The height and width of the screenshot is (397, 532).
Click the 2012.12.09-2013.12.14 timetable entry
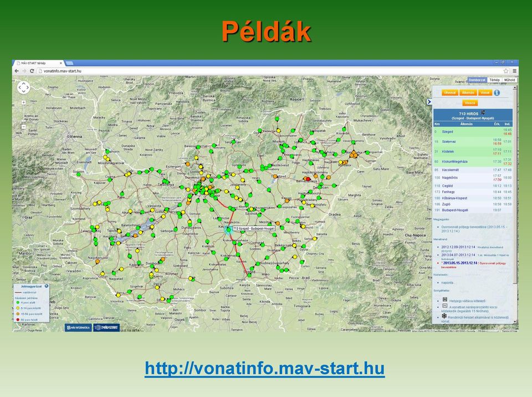point(458,247)
